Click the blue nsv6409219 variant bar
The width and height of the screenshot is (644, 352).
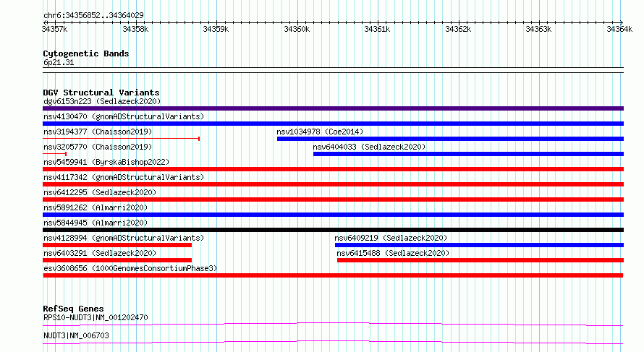(479, 245)
